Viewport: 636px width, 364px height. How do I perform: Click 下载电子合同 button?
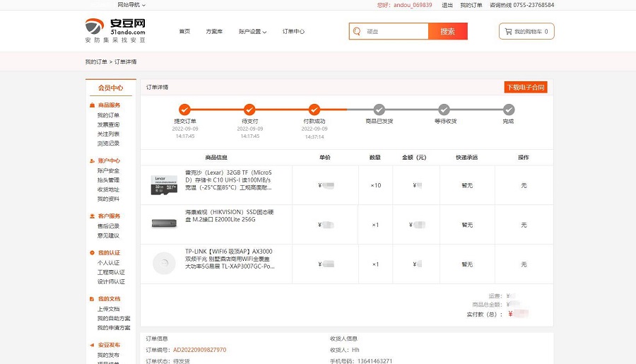pyautogui.click(x=526, y=87)
